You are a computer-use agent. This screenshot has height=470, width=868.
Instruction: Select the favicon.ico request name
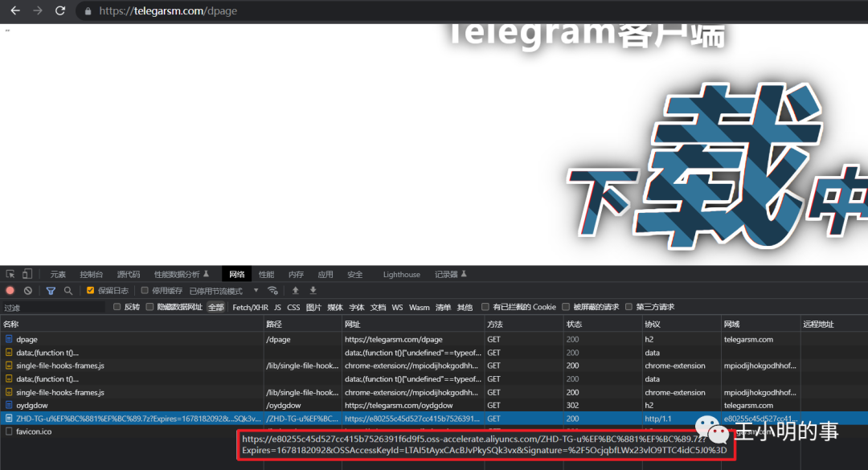[34, 431]
